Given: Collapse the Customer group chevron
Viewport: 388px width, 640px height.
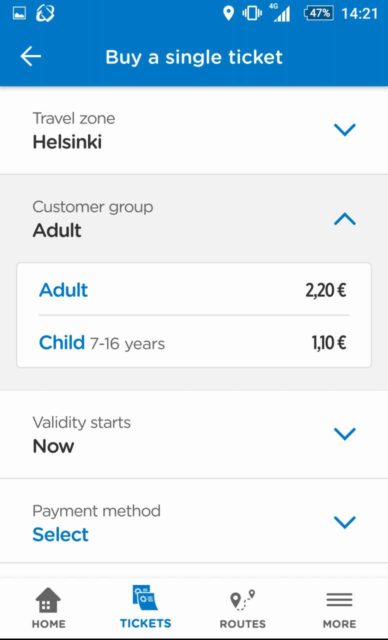Looking at the screenshot, I should [345, 219].
